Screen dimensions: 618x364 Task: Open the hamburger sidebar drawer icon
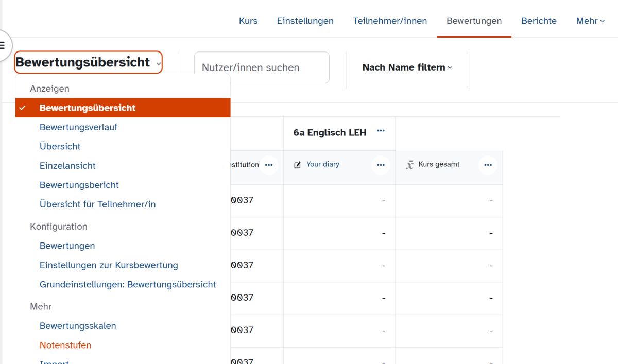click(3, 46)
